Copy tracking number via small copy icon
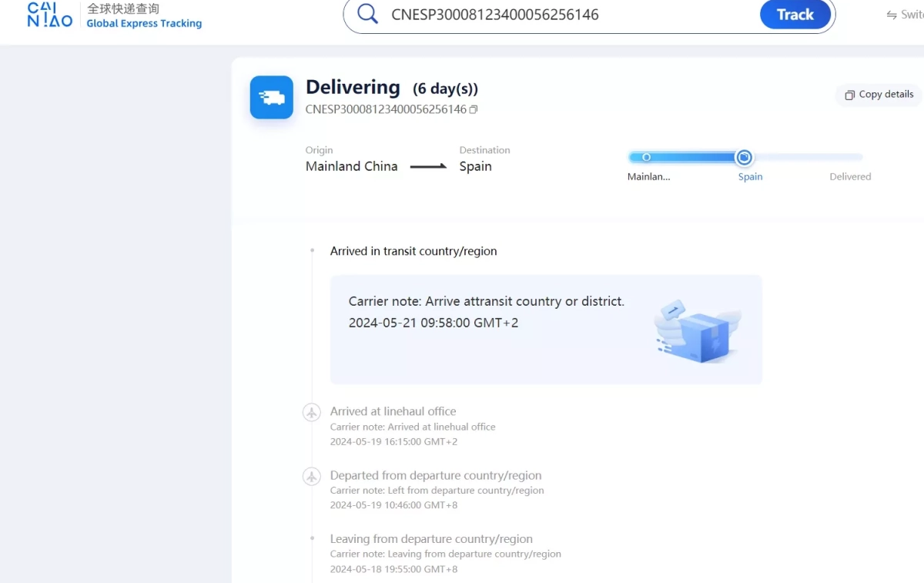The width and height of the screenshot is (924, 583). click(474, 109)
